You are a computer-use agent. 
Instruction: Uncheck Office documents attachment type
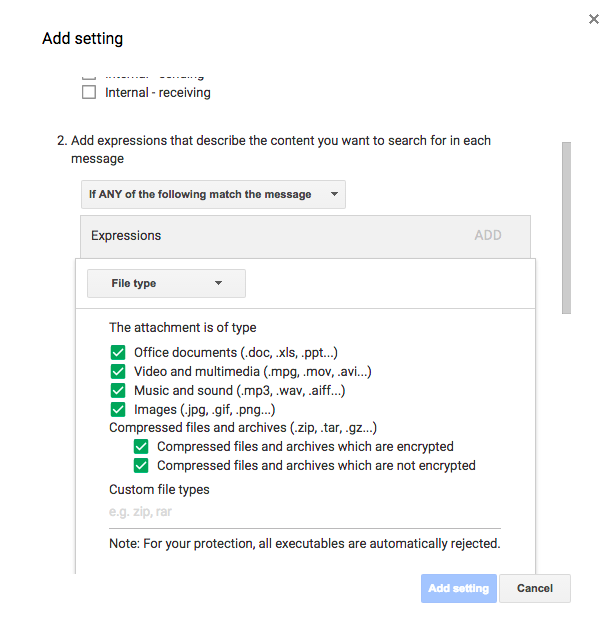117,353
